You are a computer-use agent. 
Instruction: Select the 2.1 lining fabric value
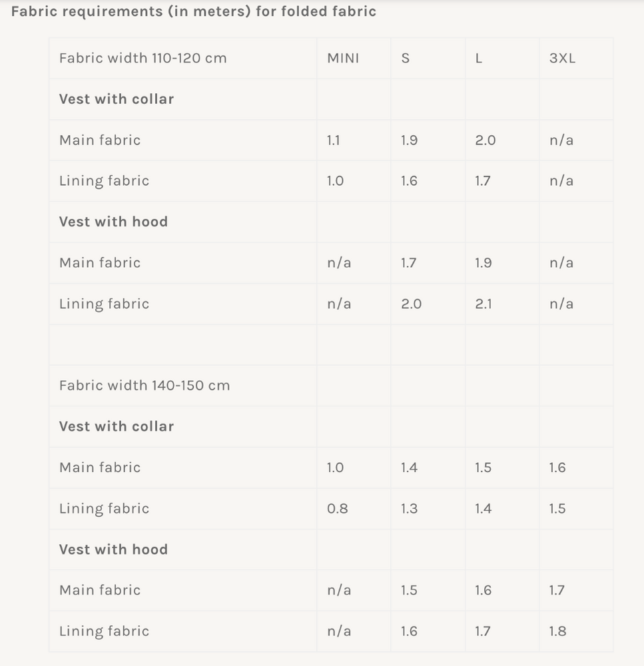[483, 304]
